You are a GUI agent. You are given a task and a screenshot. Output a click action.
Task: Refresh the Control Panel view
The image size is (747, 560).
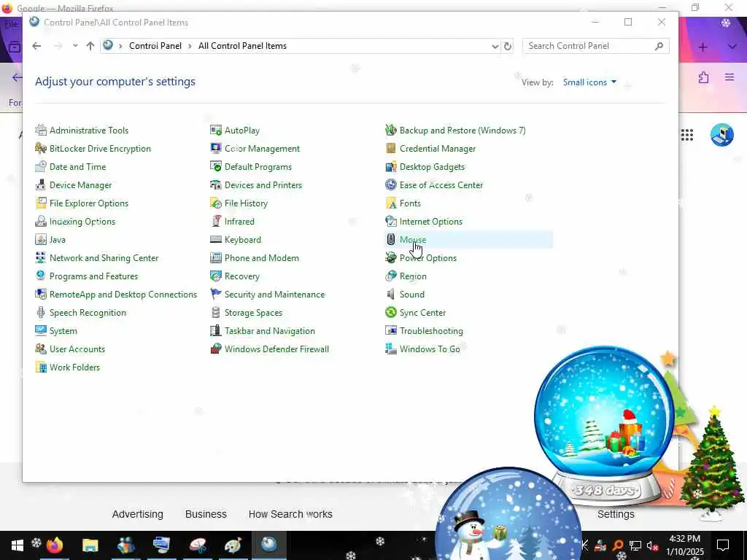tap(508, 46)
